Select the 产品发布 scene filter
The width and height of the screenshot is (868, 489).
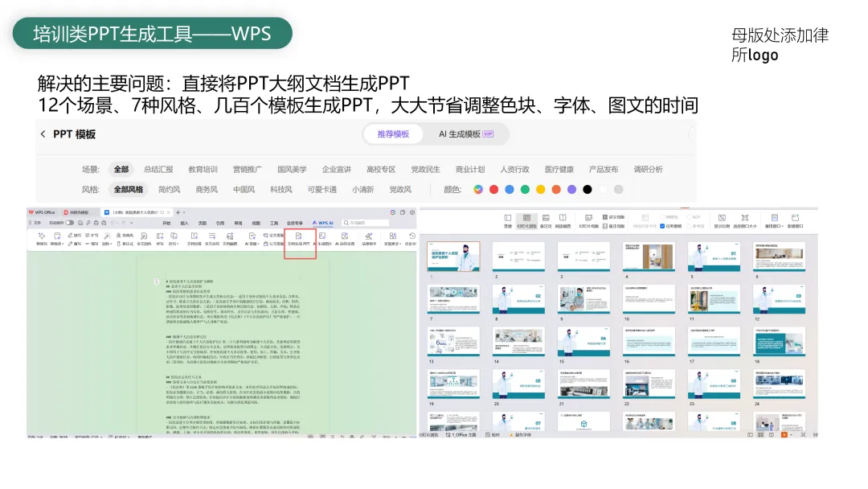pyautogui.click(x=604, y=170)
